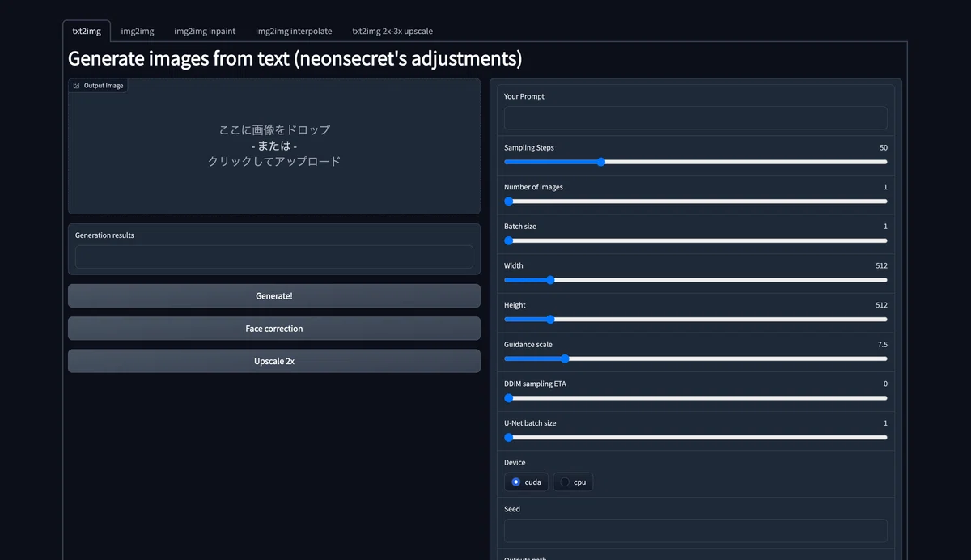Viewport: 971px width, 560px height.
Task: Click the DDIM sampling ETA slider
Action: point(696,398)
